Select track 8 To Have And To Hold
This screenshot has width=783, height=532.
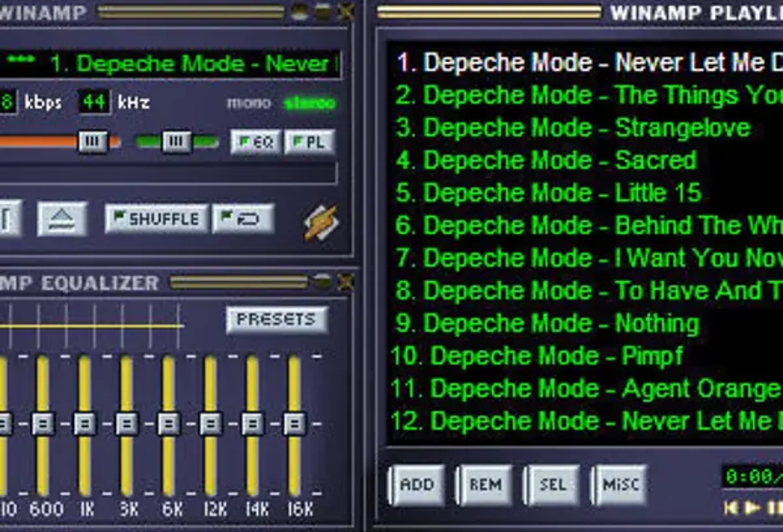[586, 291]
